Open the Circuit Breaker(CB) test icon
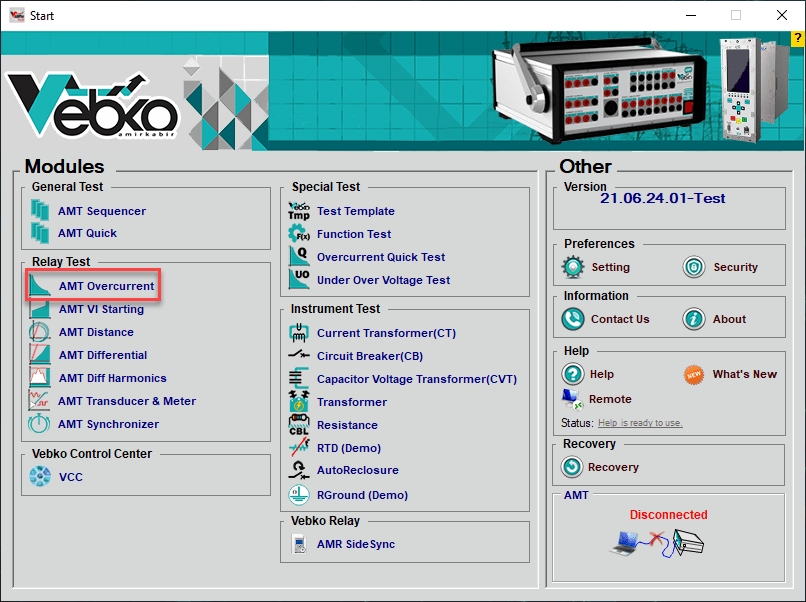This screenshot has height=602, width=806. [299, 356]
